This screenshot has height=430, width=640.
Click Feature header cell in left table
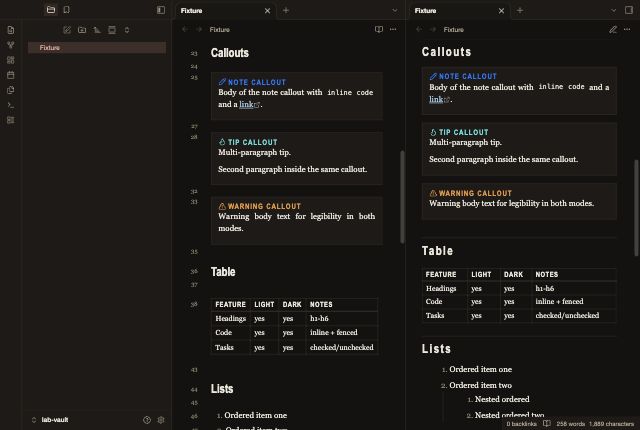(x=231, y=304)
